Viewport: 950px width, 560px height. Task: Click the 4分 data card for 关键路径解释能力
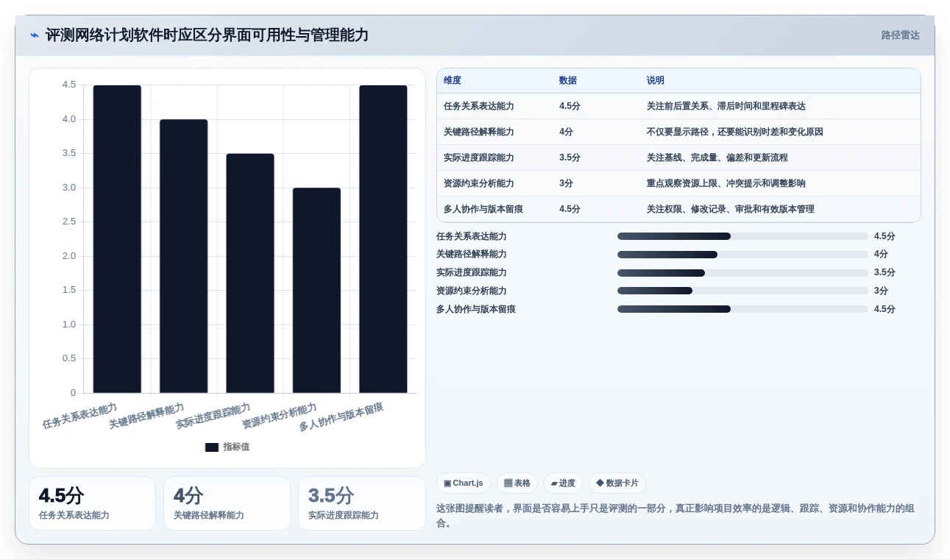coord(227,503)
